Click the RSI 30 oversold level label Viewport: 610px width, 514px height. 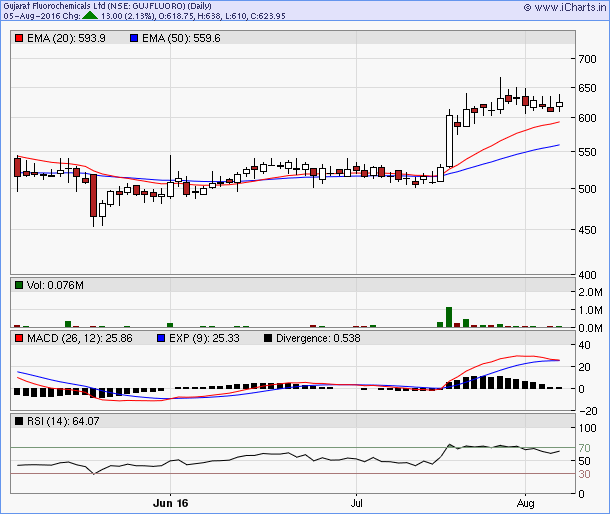584,474
